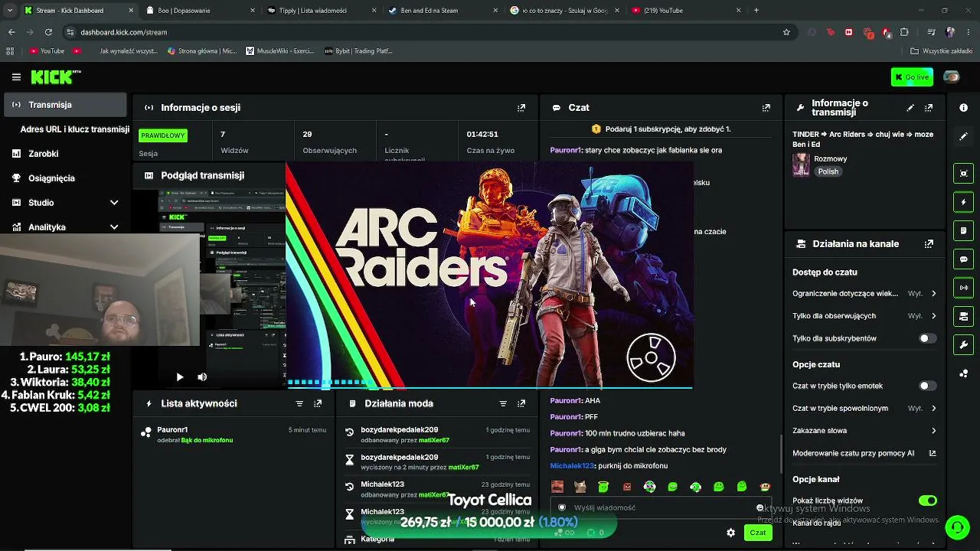Toggle Tylko dla subskrybentów switch
Viewport: 980px width, 551px height.
pyautogui.click(x=927, y=338)
